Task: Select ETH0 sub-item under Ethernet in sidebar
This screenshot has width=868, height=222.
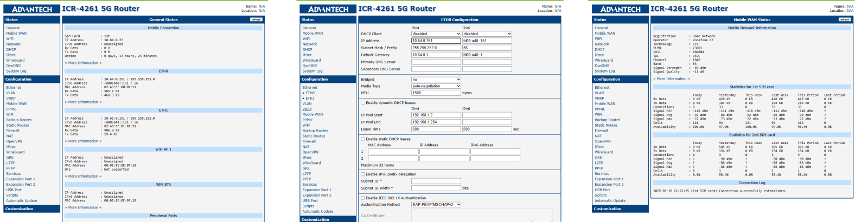Action: pyautogui.click(x=310, y=93)
